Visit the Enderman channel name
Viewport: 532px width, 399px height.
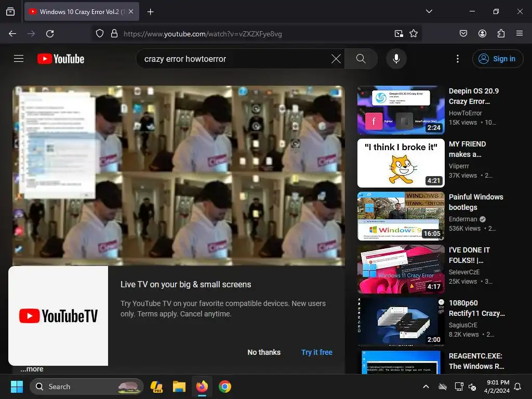coord(463,219)
